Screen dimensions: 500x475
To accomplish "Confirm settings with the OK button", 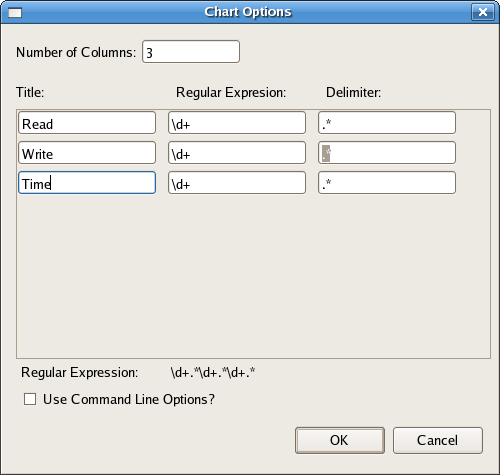I will [x=340, y=440].
